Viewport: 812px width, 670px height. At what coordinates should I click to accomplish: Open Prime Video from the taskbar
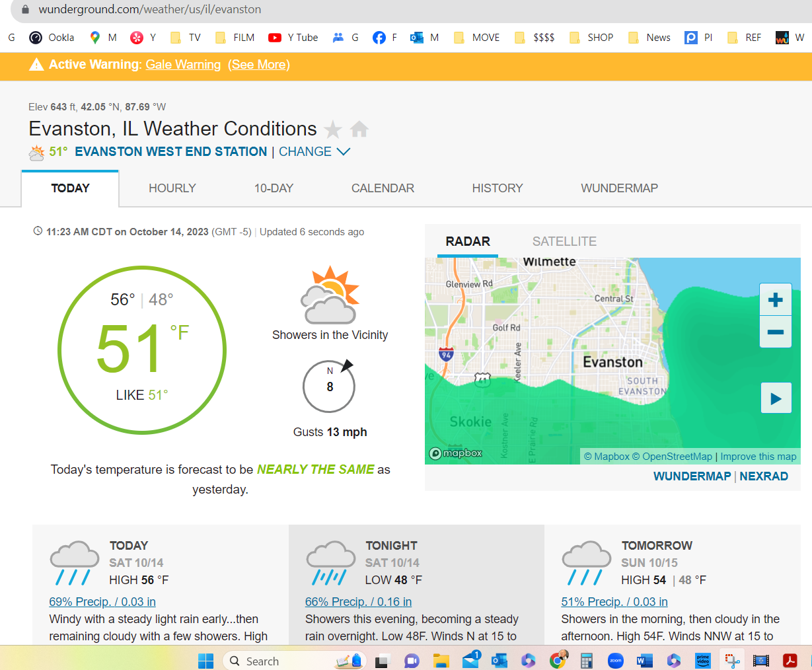coord(702,660)
